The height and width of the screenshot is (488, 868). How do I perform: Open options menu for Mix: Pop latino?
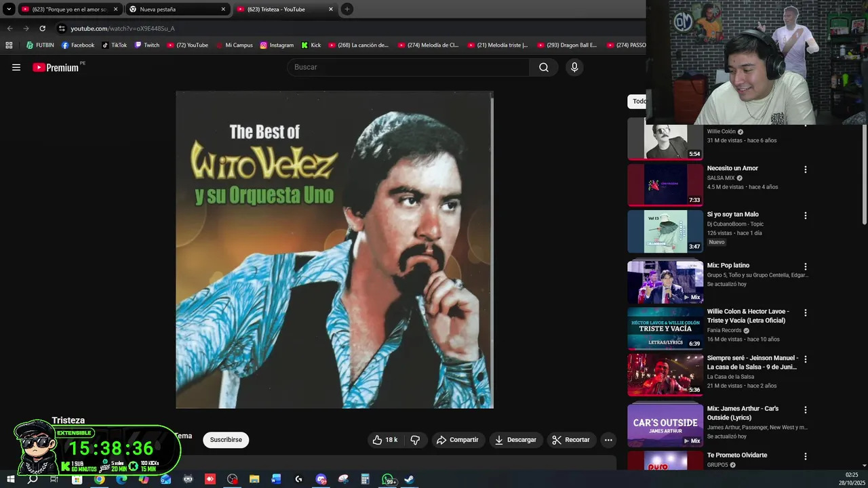pos(806,267)
